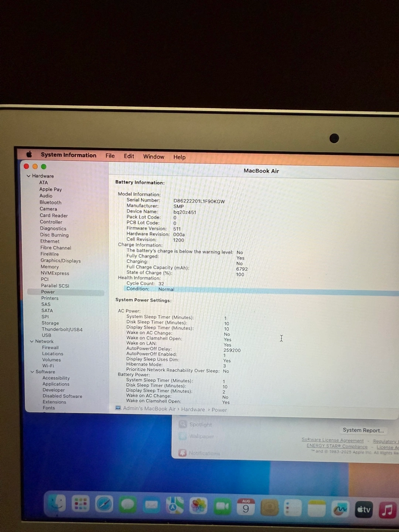Open ENERGY STAR Compliance link
Screen dimensions: 399x532
pyautogui.click(x=337, y=446)
